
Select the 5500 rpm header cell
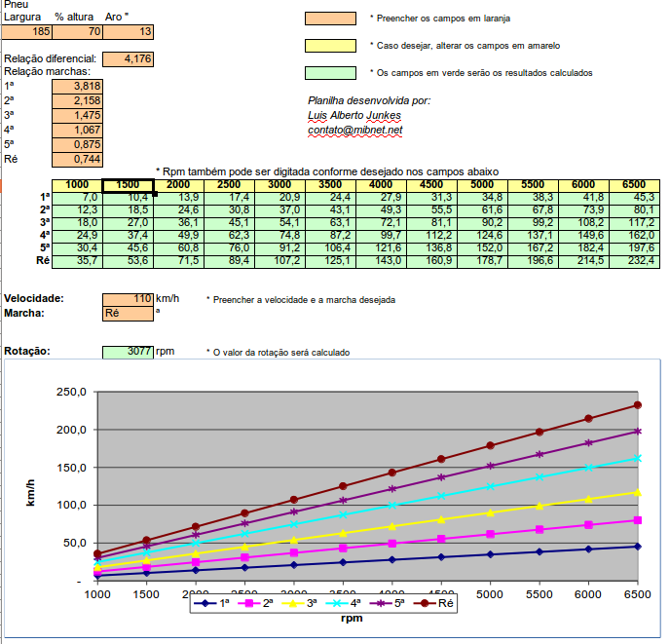pyautogui.click(x=533, y=185)
